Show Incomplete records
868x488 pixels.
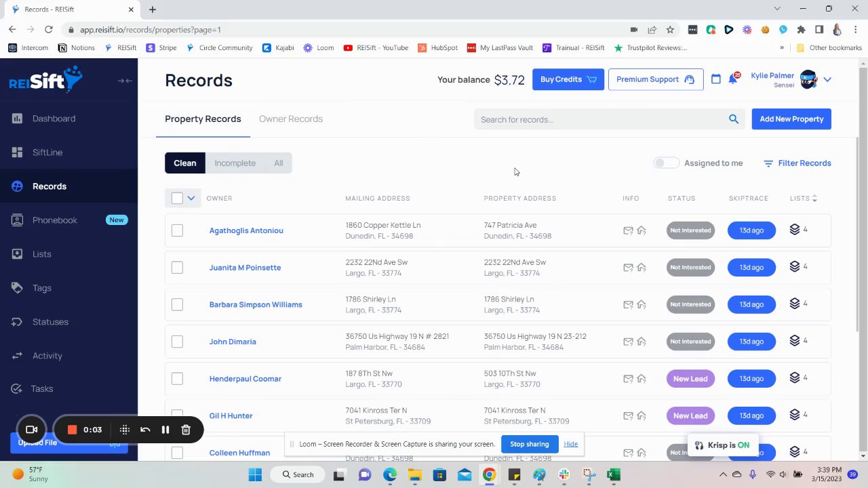pyautogui.click(x=235, y=163)
